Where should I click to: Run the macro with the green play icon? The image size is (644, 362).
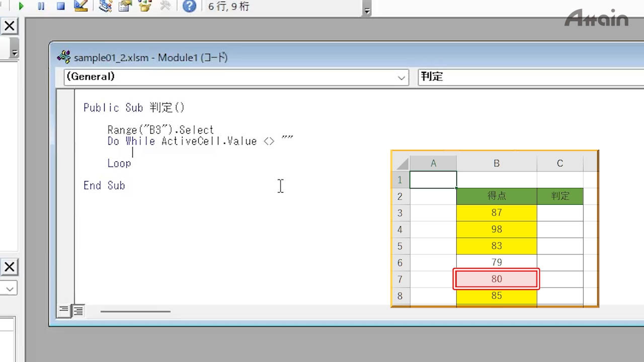click(21, 7)
